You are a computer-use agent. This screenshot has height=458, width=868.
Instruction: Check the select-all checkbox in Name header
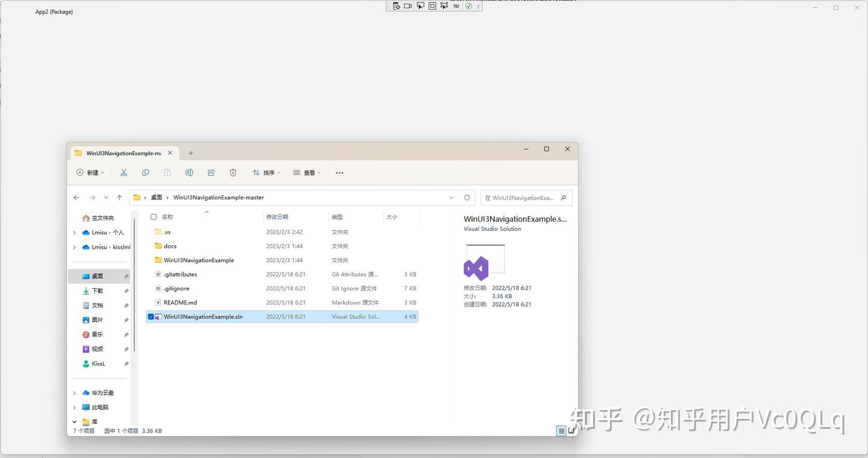click(153, 217)
